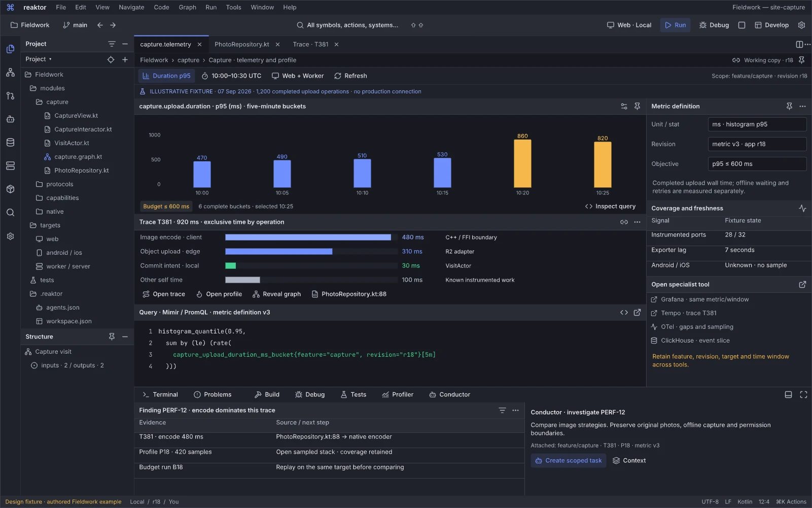Viewport: 812px width, 508px height.
Task: Show query code view icon
Action: click(624, 312)
